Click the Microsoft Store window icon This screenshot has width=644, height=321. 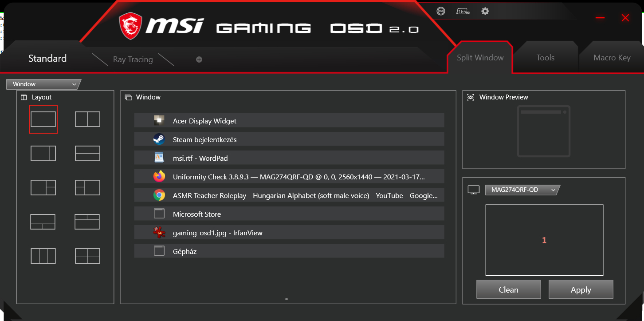coord(159,214)
